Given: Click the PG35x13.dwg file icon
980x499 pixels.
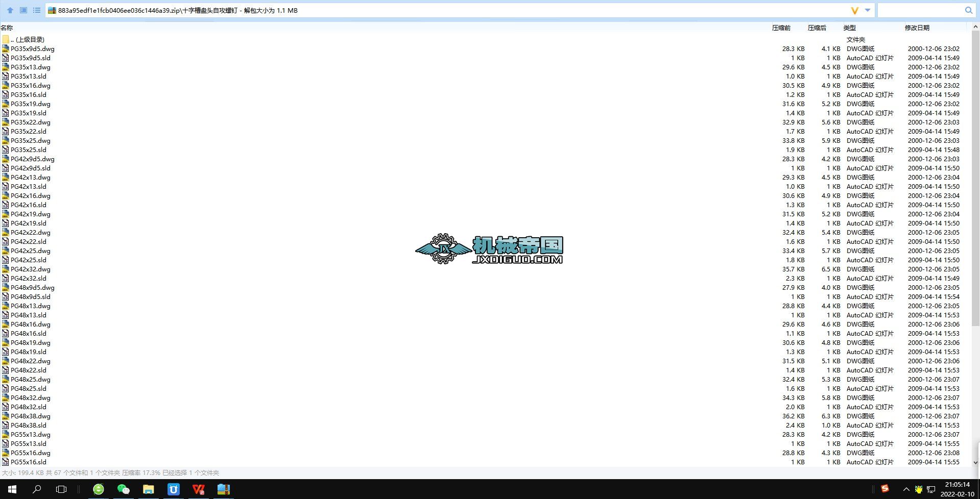Looking at the screenshot, I should click(6, 67).
